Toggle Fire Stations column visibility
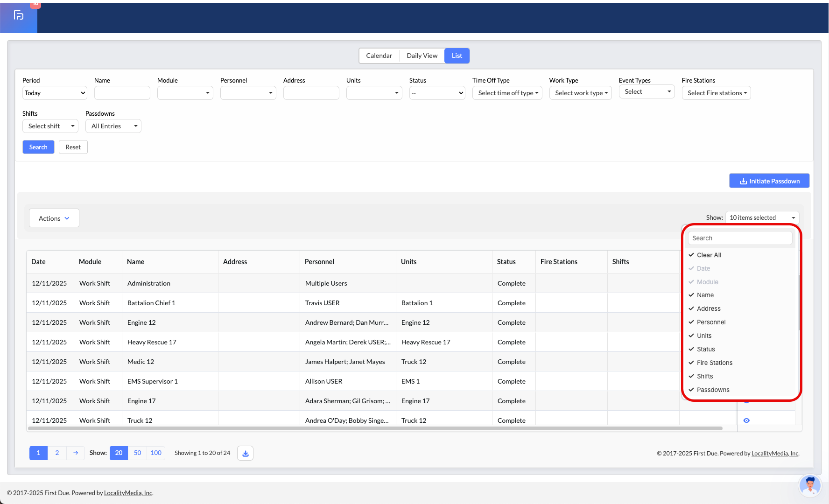 [714, 363]
